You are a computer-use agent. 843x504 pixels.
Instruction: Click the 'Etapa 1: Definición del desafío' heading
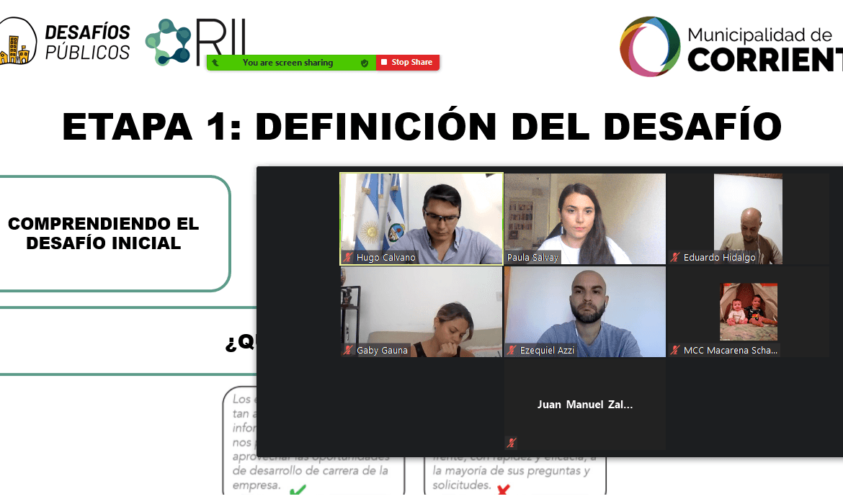click(x=421, y=127)
